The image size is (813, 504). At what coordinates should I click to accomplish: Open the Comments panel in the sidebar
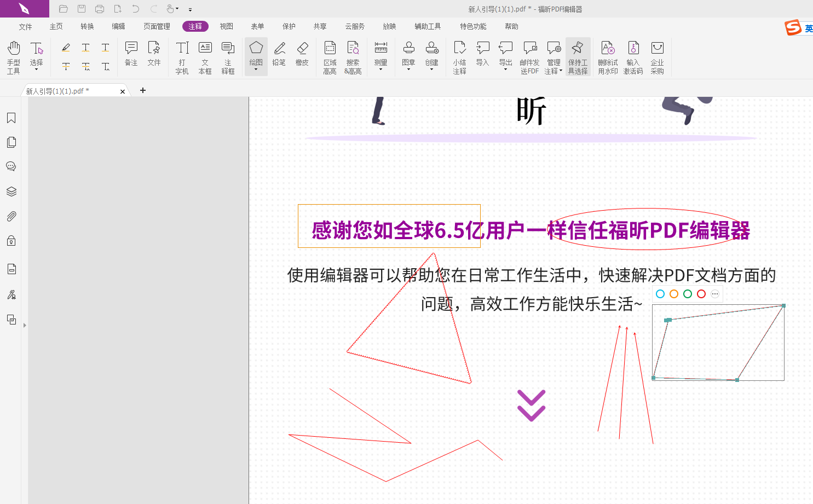pyautogui.click(x=11, y=166)
